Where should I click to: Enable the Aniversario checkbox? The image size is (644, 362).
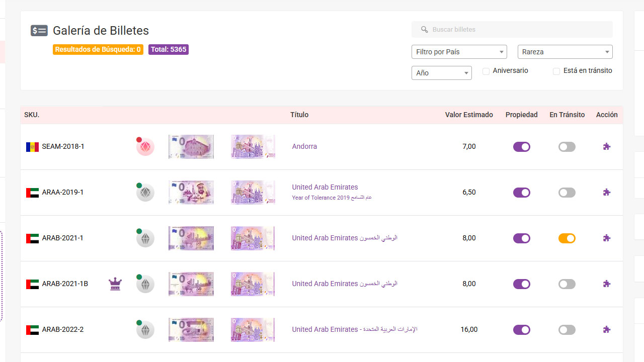pyautogui.click(x=486, y=71)
